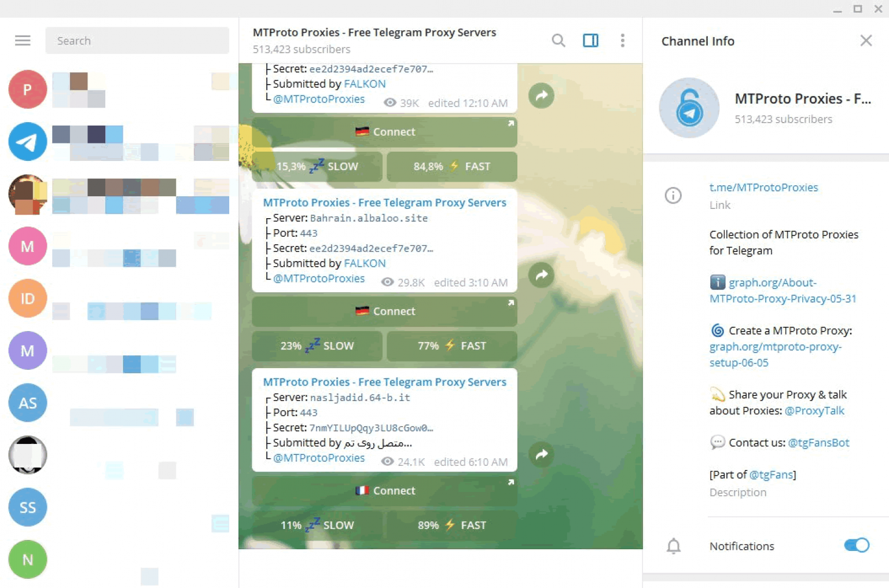Open the @tgFans mention link
The width and height of the screenshot is (889, 588).
(771, 475)
